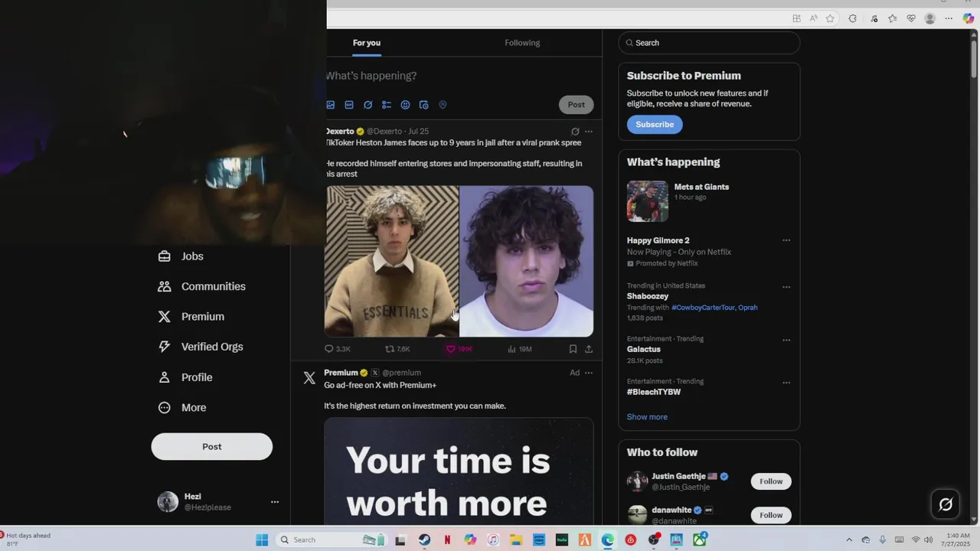Click the composer Post button
Screen dimensions: 980x551
click(x=577, y=105)
